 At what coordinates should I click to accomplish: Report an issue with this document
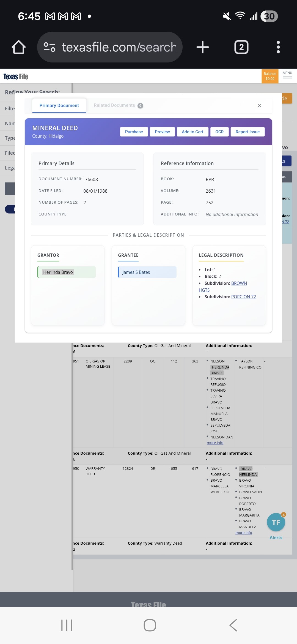pyautogui.click(x=248, y=132)
